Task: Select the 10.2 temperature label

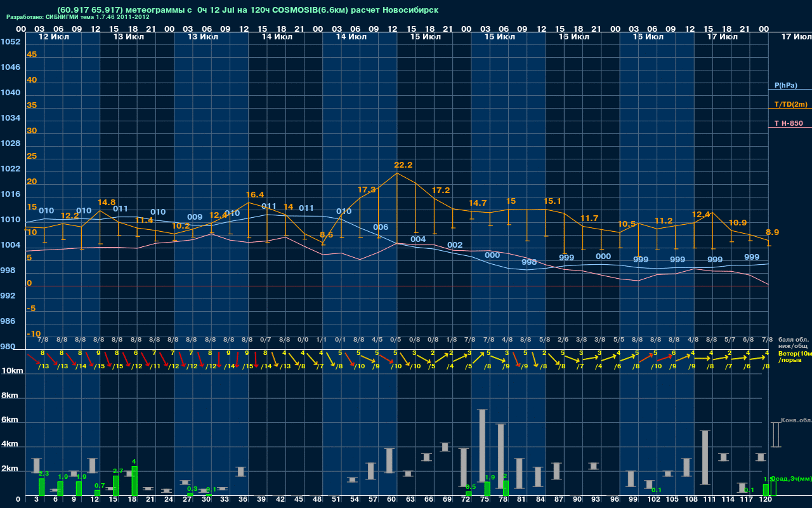Action: tap(181, 226)
